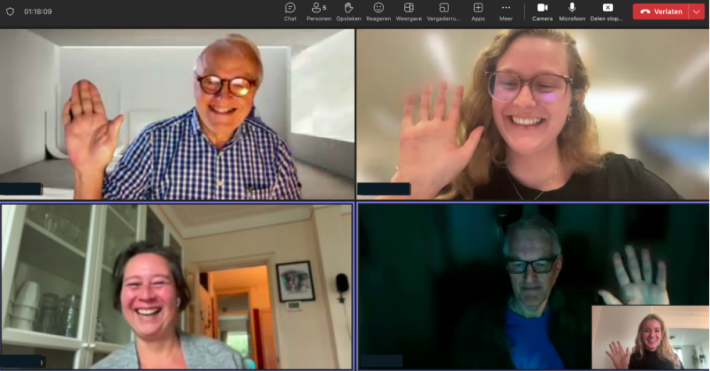
Task: Select the video tile of the man in checkered shirt
Action: (177, 114)
